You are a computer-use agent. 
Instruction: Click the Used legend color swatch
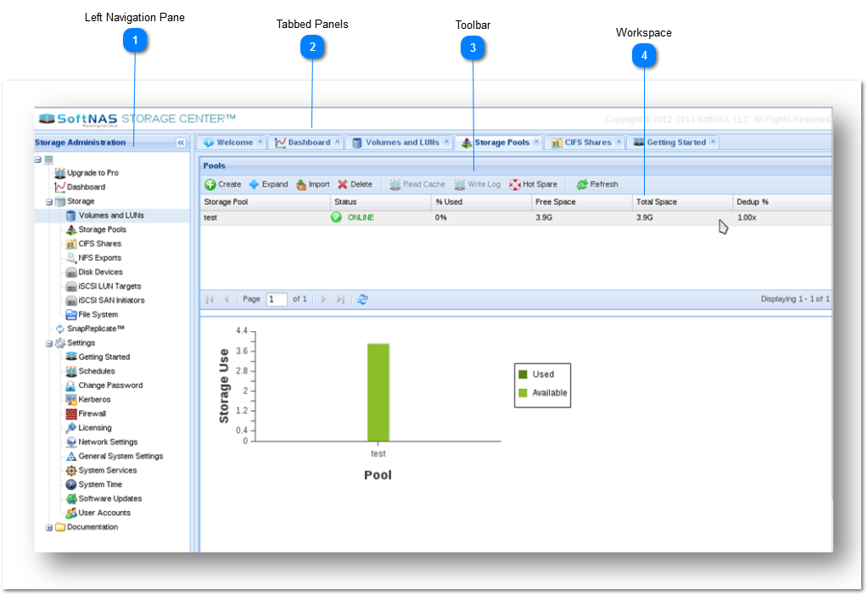[523, 375]
